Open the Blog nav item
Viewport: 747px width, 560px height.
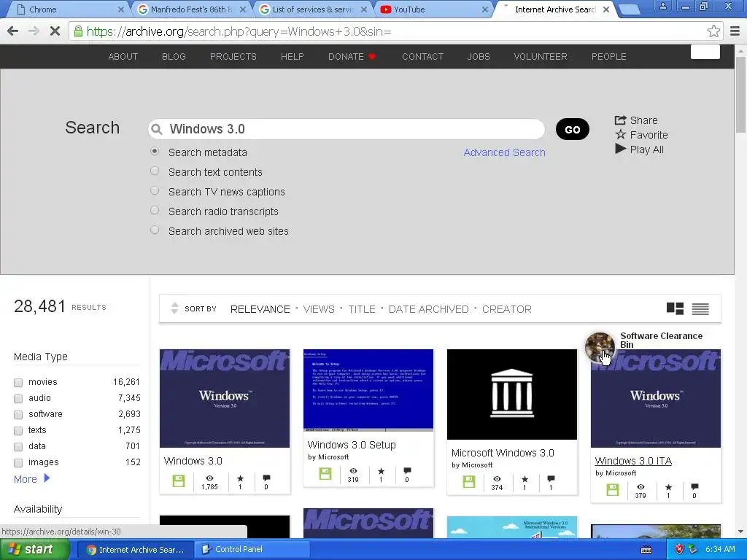[x=174, y=57]
